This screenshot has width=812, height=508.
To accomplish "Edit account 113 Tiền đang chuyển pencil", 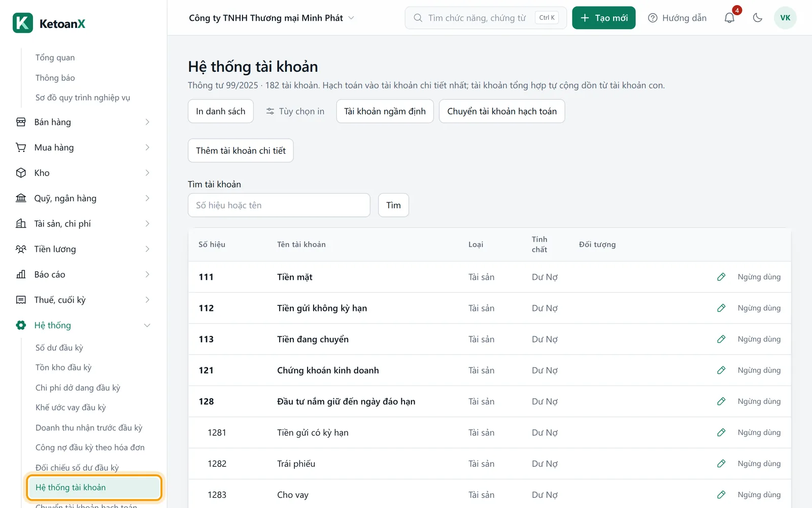I will coord(721,339).
